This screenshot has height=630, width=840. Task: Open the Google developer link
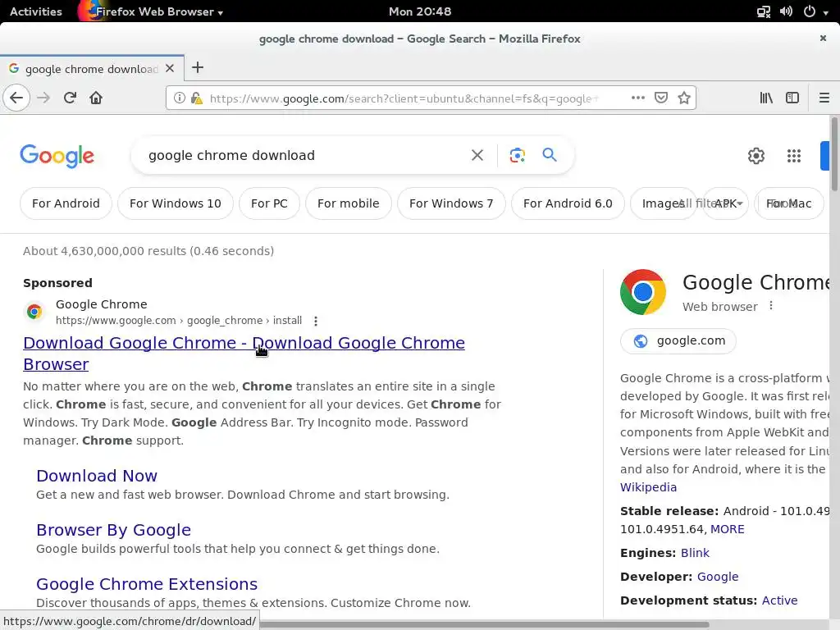point(717,577)
